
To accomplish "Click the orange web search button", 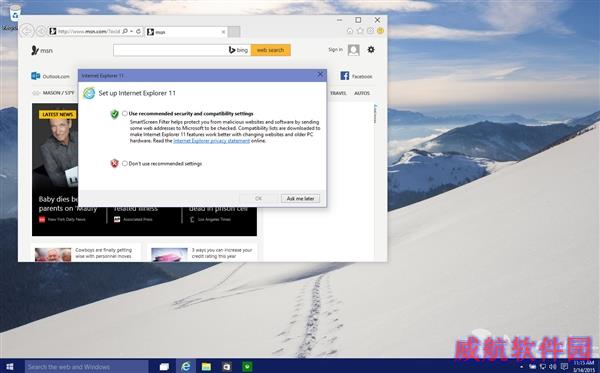I will [271, 50].
